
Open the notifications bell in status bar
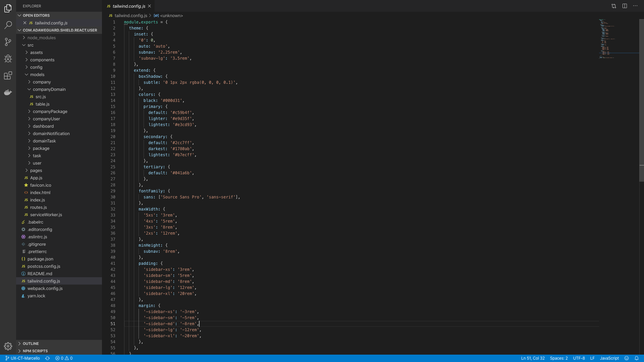pyautogui.click(x=636, y=358)
